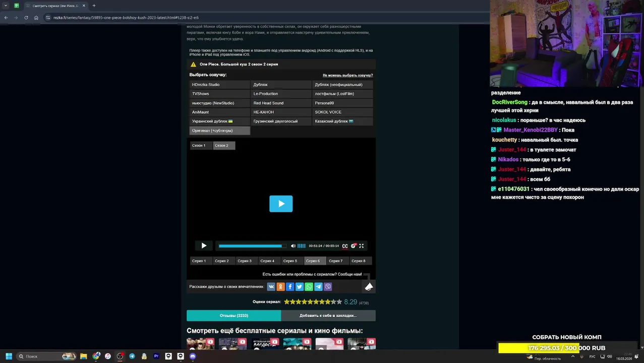This screenshot has height=363, width=644.
Task: Show hidden tray icons chevron
Action: (573, 356)
